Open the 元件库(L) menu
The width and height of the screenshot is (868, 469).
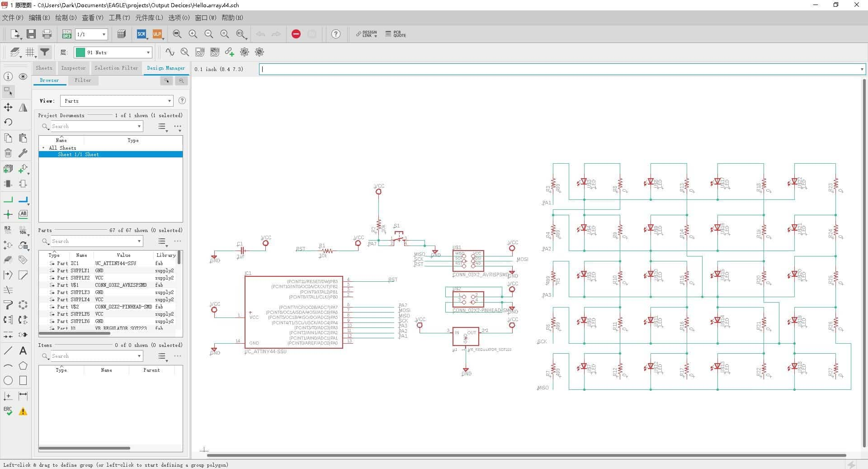(x=149, y=18)
